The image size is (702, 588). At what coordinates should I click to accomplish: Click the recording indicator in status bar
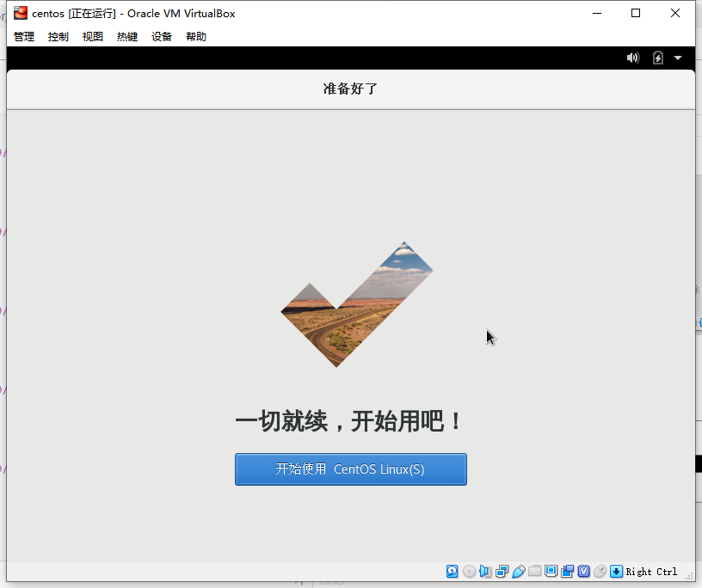point(567,572)
